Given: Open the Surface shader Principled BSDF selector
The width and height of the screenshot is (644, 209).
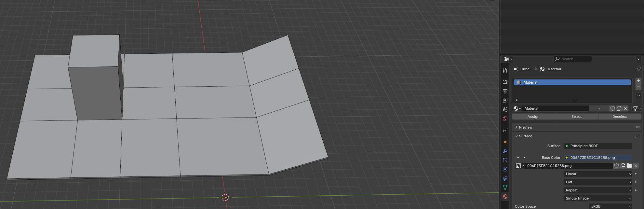Looking at the screenshot, I should click(x=598, y=146).
